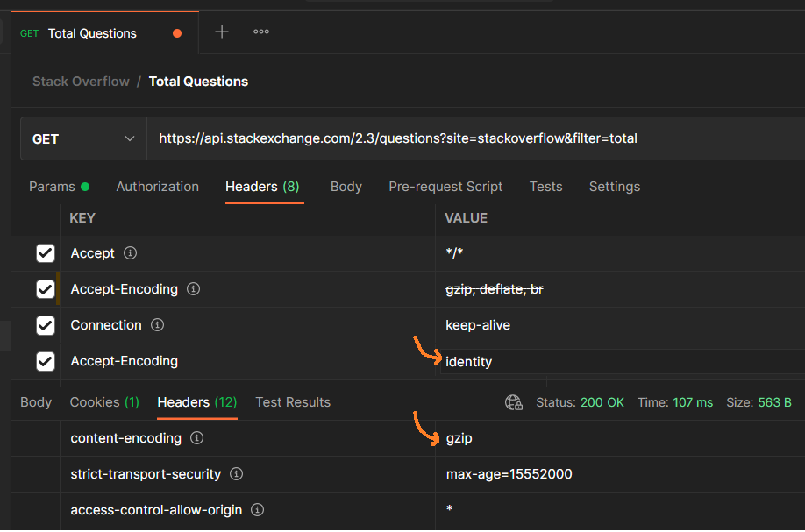Click the struck-through gzip, deflate, br value
The height and width of the screenshot is (532, 805).
point(495,289)
